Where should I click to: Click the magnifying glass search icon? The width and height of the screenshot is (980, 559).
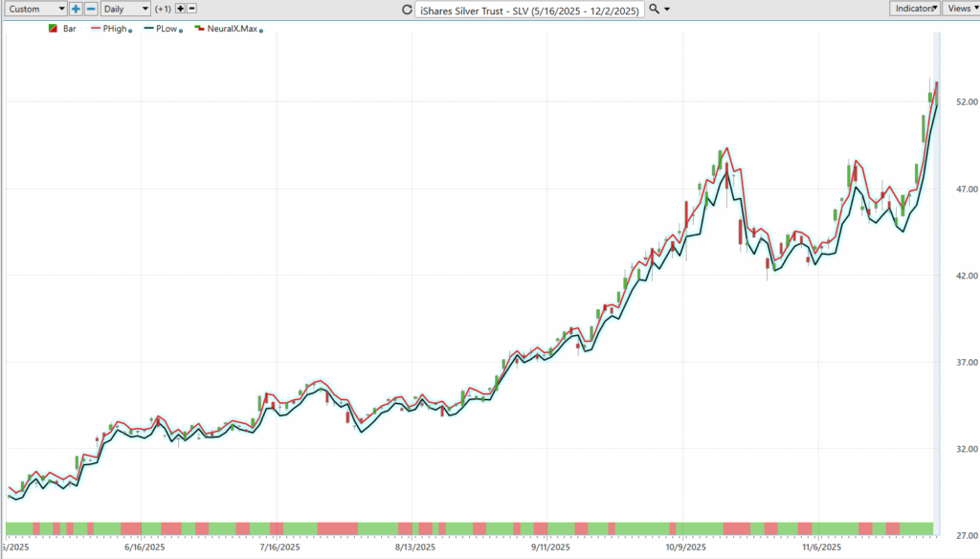coord(654,9)
